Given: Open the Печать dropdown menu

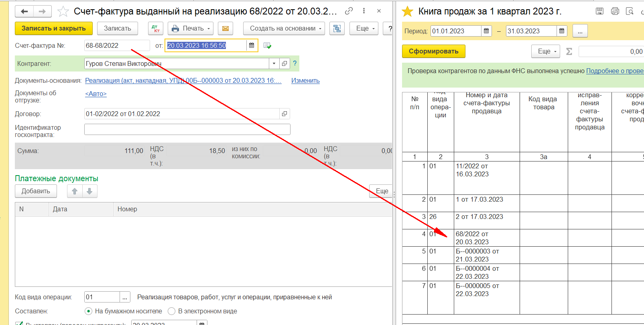Looking at the screenshot, I should (x=191, y=29).
